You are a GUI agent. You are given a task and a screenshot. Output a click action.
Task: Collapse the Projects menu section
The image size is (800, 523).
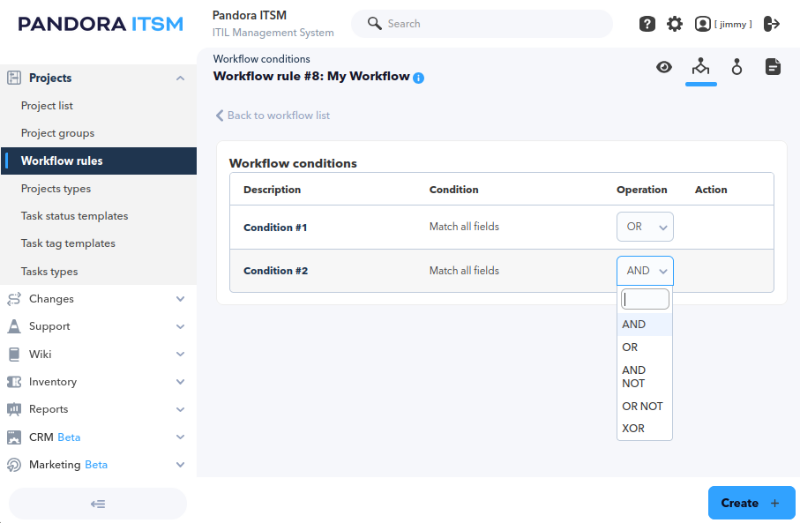pyautogui.click(x=96, y=78)
